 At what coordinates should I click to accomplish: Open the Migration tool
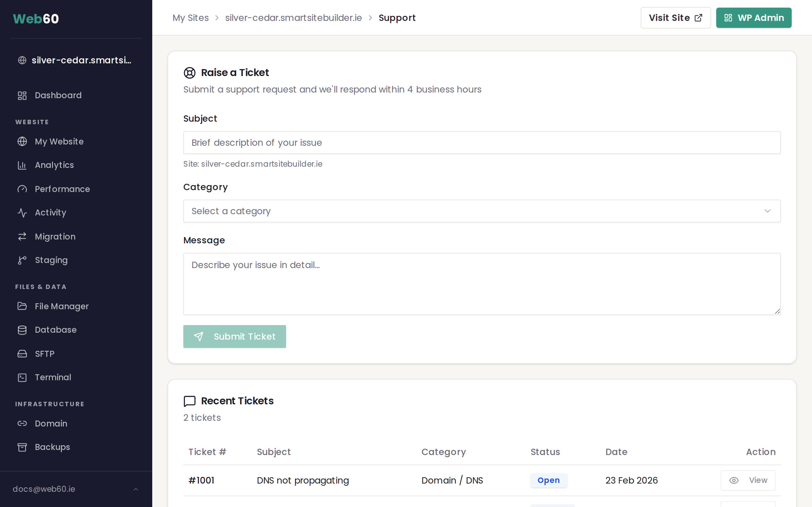click(55, 236)
